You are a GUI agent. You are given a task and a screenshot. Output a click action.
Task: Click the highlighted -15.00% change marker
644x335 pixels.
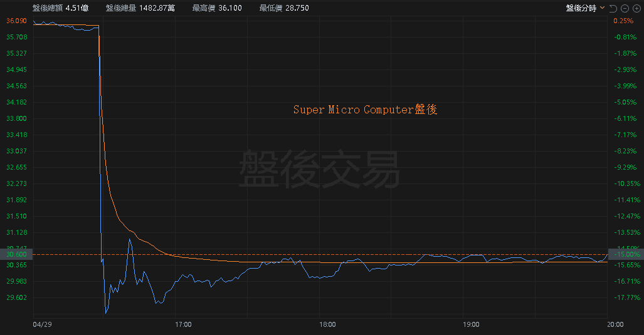[626, 254]
